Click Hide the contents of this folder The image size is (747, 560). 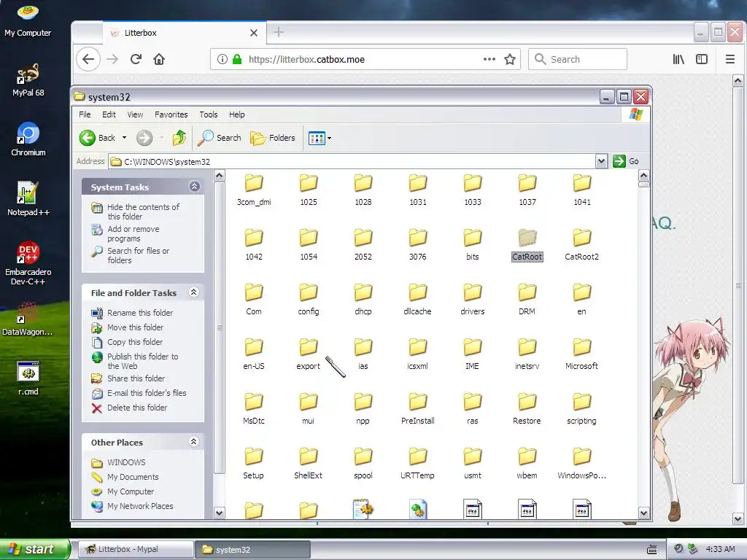pyautogui.click(x=143, y=211)
